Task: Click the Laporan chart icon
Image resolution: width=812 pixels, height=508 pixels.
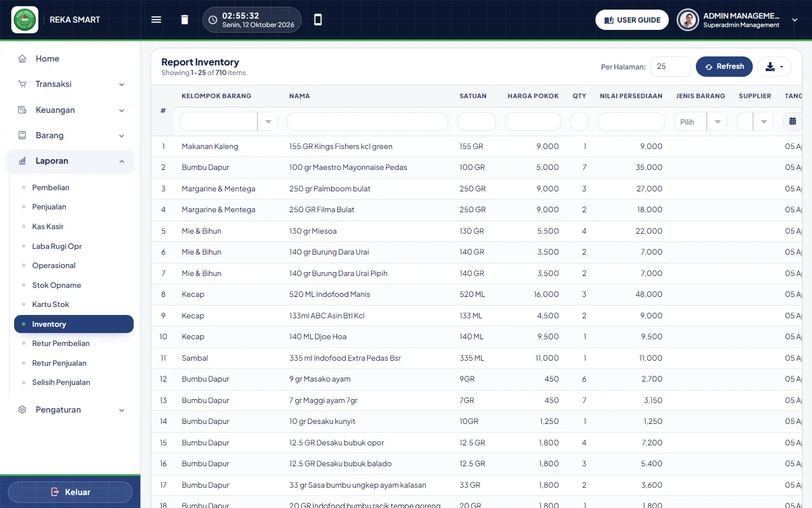Action: pos(23,161)
